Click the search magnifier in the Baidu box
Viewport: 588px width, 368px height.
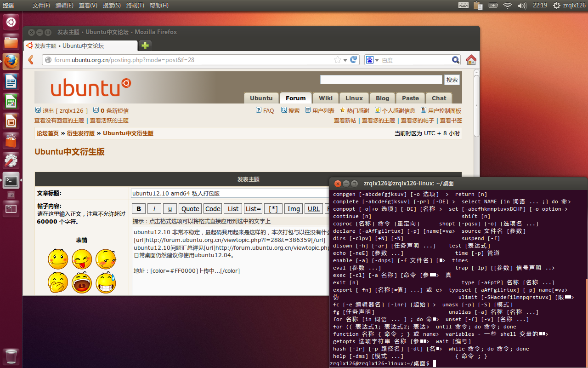tap(455, 60)
